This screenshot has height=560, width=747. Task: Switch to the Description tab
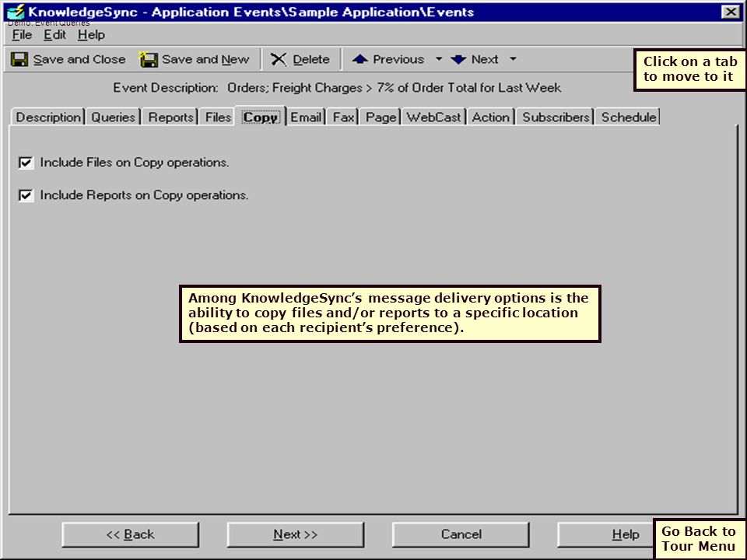48,117
